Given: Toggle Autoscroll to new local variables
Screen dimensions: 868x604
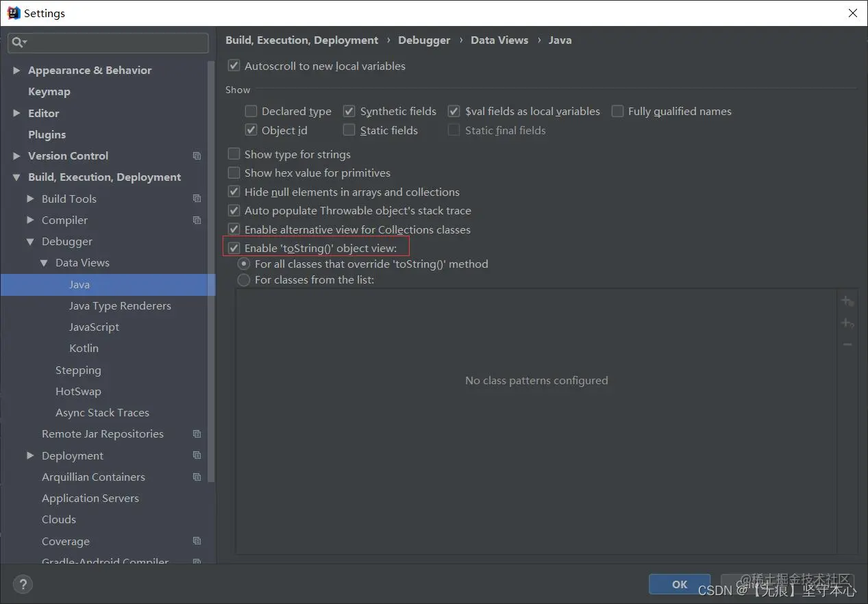Looking at the screenshot, I should pos(234,66).
